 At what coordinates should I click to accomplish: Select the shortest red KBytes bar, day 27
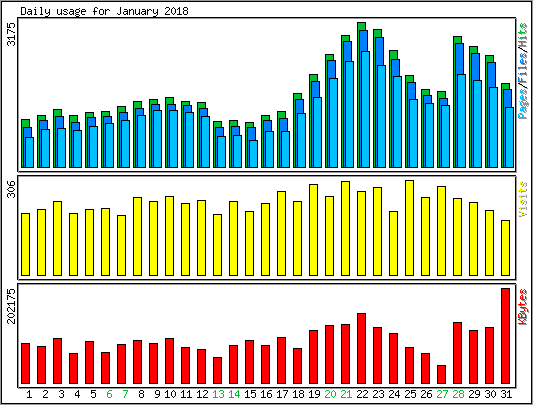tap(442, 374)
